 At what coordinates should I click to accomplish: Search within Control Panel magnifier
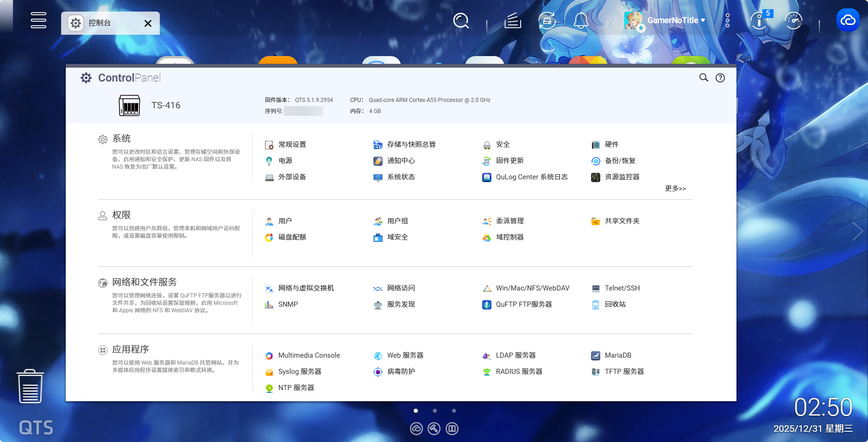click(704, 78)
